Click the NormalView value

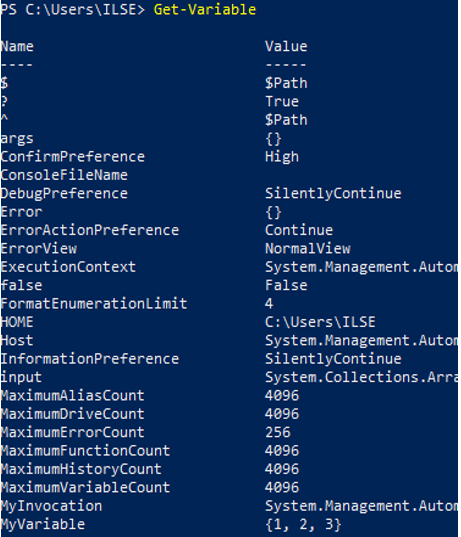click(308, 249)
